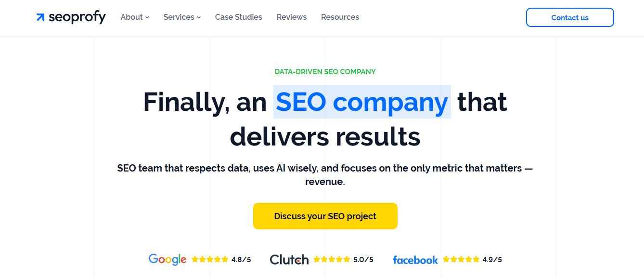Open the Services dropdown

point(178,17)
